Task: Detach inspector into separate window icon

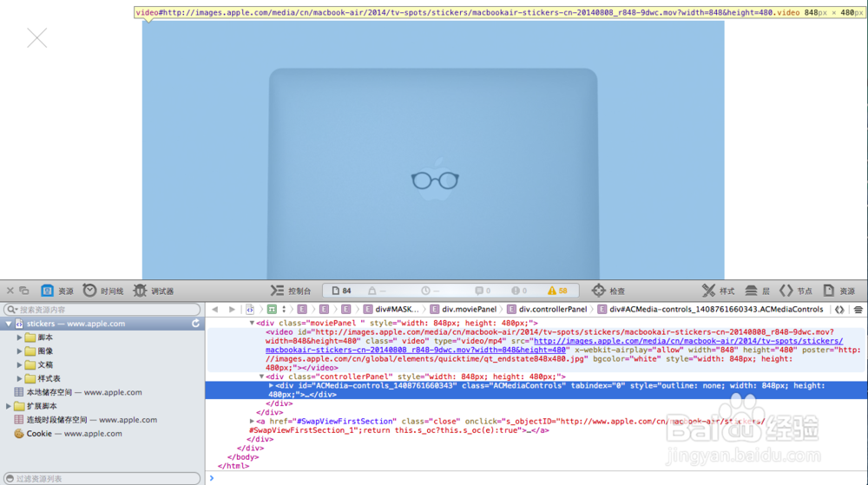Action: (x=23, y=291)
